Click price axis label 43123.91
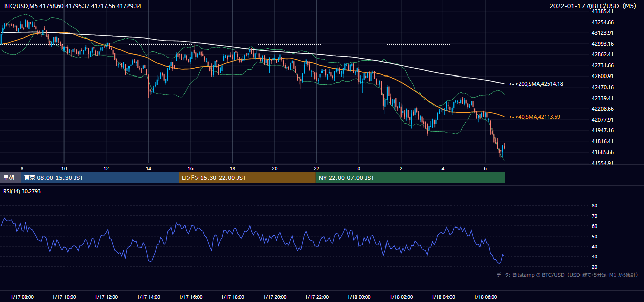 coord(603,33)
